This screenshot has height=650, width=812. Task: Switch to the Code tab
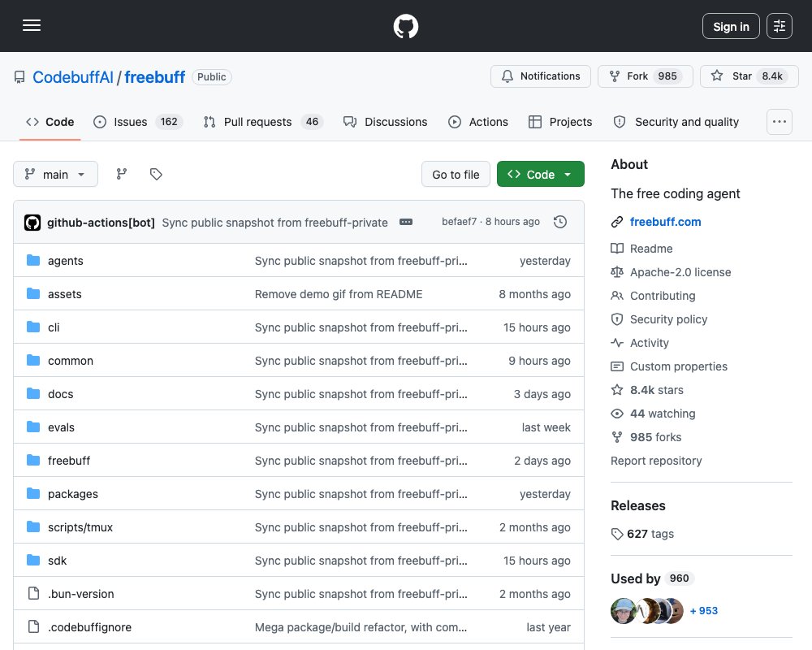click(50, 122)
